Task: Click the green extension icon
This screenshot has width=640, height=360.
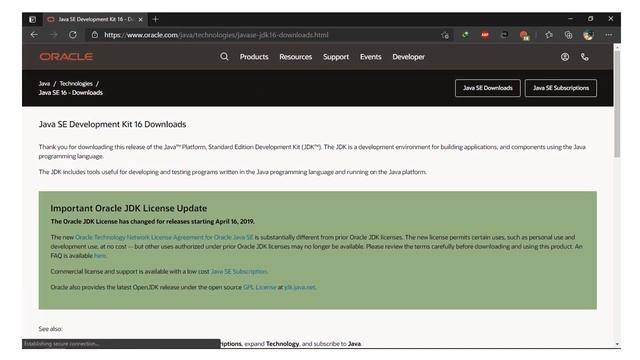Action: tap(465, 35)
